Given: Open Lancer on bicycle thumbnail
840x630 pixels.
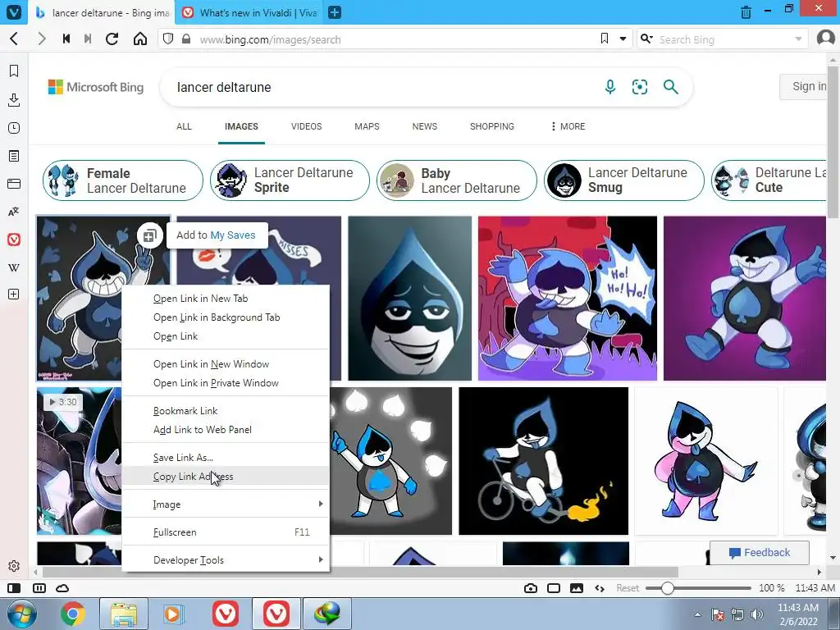Looking at the screenshot, I should coord(543,461).
